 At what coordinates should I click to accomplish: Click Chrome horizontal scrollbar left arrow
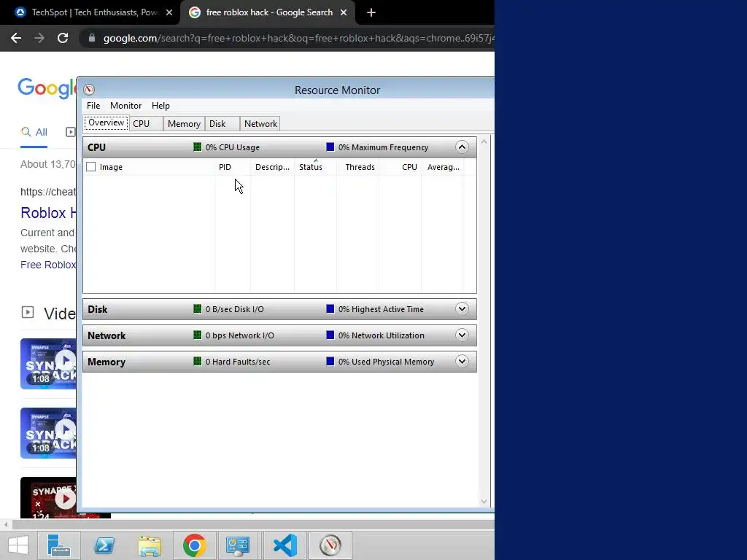[x=6, y=524]
